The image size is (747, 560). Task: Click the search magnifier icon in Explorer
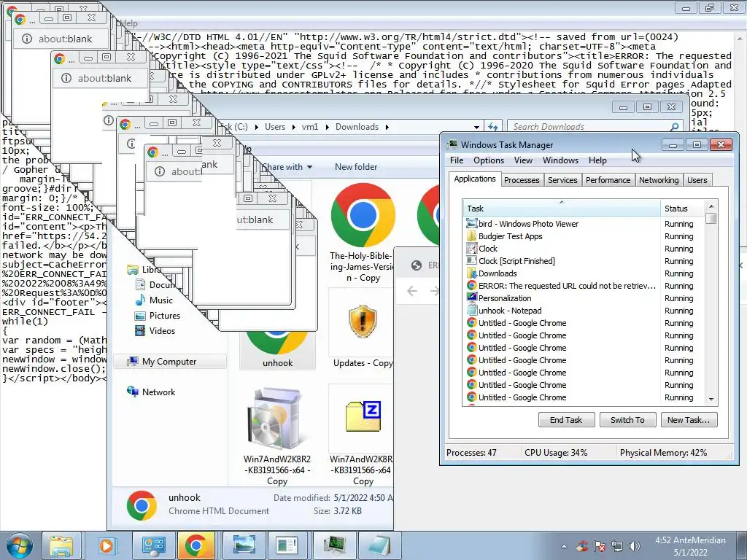click(x=674, y=127)
